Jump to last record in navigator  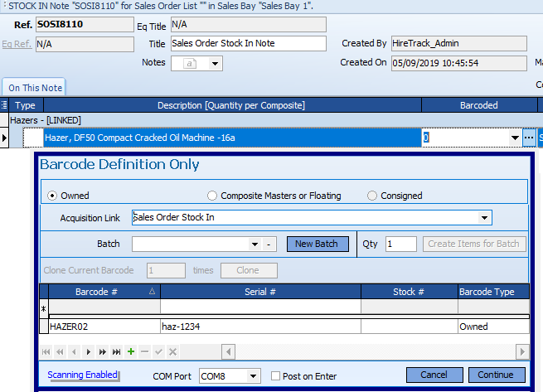[117, 351]
